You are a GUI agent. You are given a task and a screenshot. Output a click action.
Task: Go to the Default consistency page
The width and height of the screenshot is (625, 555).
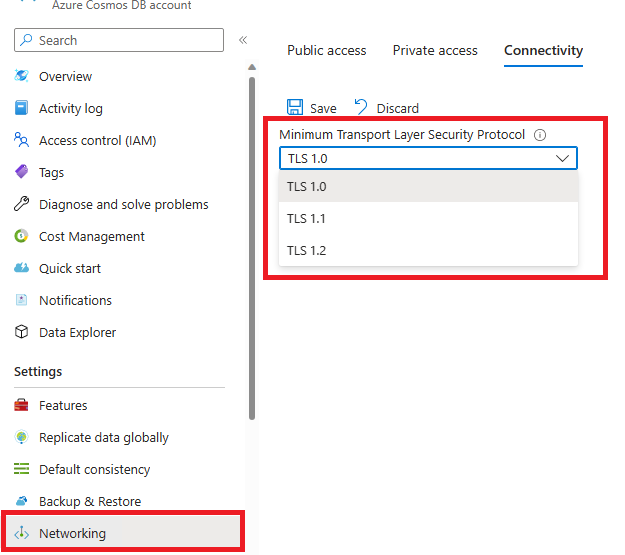94,470
